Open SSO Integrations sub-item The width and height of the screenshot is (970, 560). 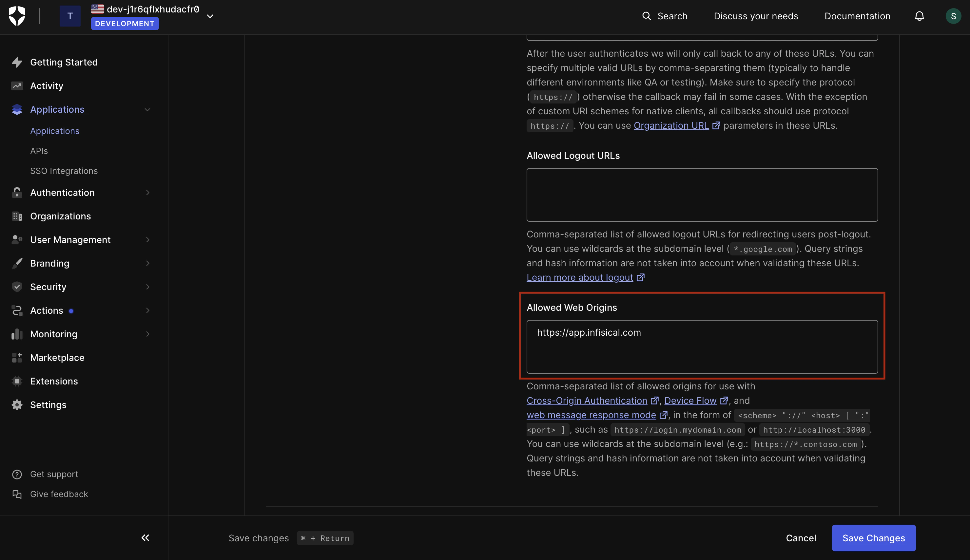[x=64, y=171]
